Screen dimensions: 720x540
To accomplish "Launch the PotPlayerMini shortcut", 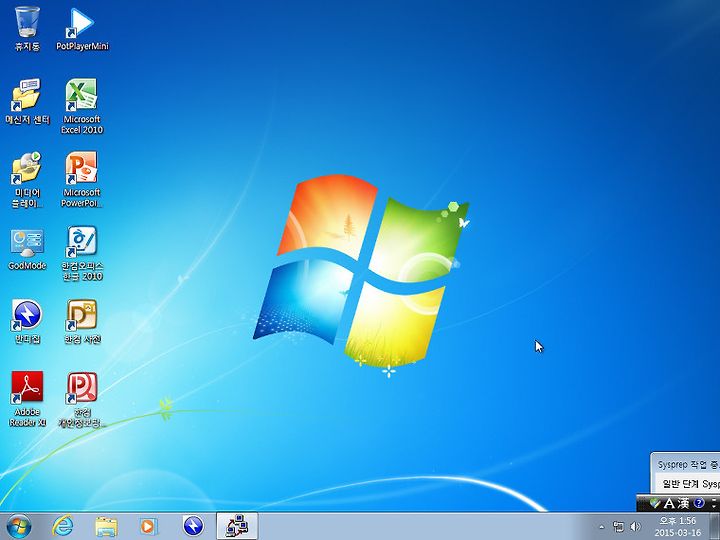I will point(82,28).
